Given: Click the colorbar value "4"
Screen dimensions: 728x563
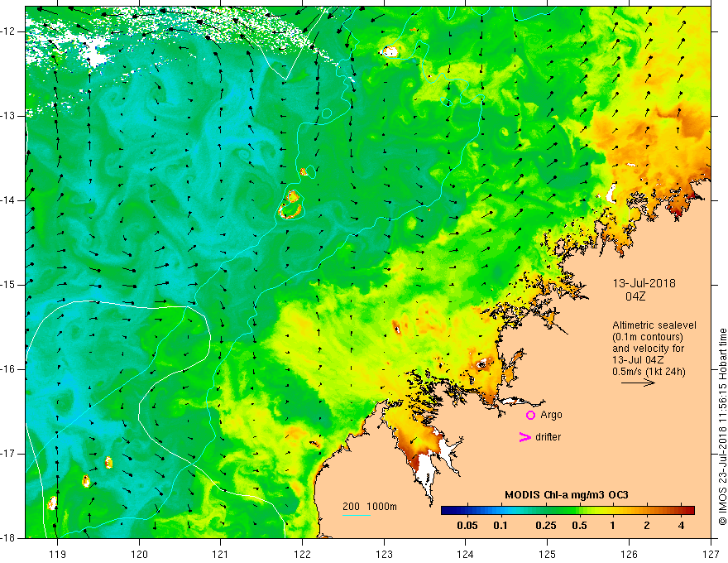Looking at the screenshot, I should (681, 526).
